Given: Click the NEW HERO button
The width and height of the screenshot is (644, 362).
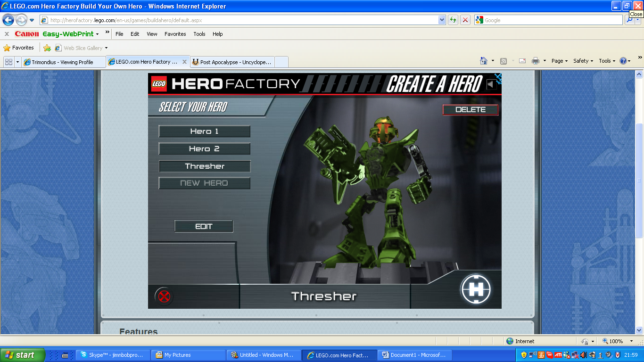Looking at the screenshot, I should [205, 183].
